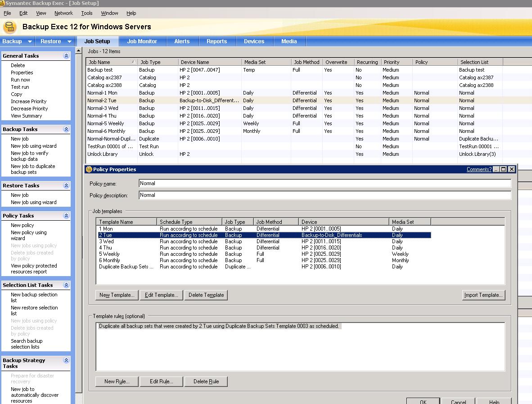Open the Edit menu
Viewport: 532px width, 404px height.
click(x=23, y=13)
